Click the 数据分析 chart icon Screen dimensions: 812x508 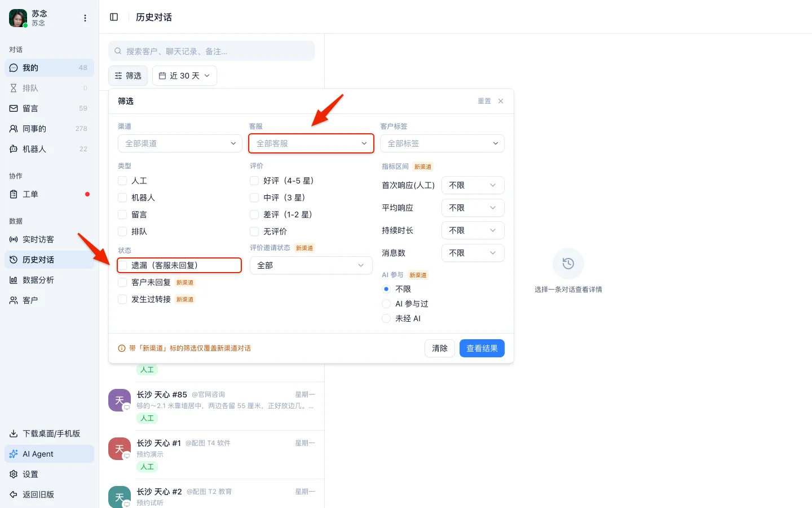tap(14, 280)
